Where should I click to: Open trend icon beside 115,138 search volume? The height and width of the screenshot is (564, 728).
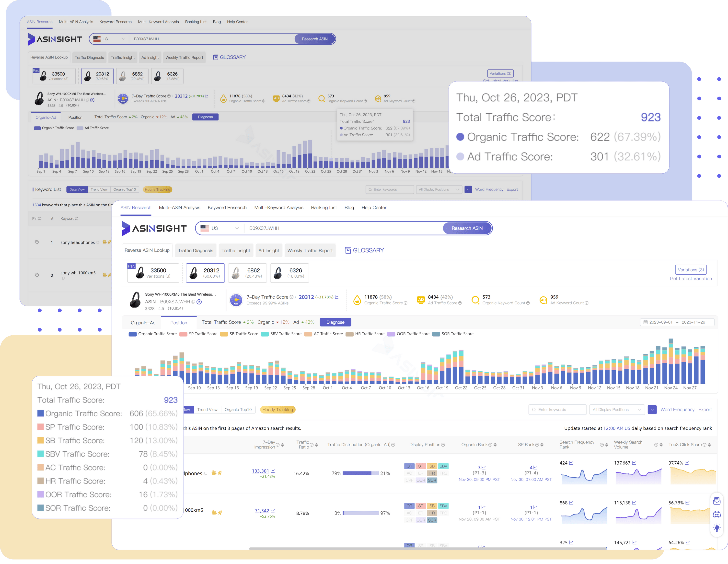pos(634,502)
